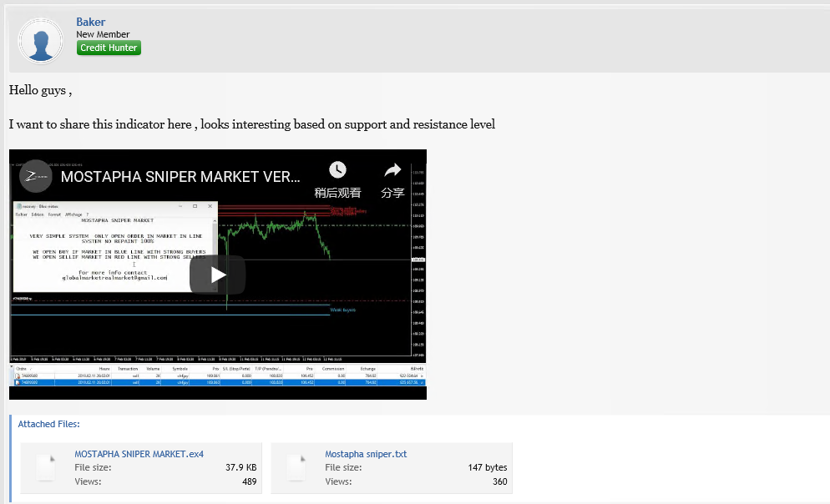Click the 'Hello guys' greeting text
The height and width of the screenshot is (504, 830).
[x=40, y=89]
